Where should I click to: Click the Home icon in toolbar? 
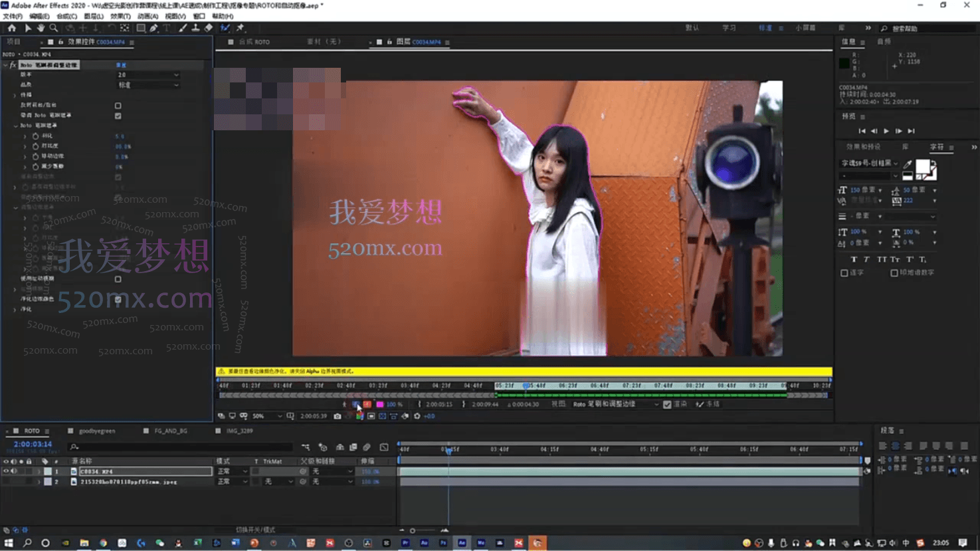click(12, 28)
